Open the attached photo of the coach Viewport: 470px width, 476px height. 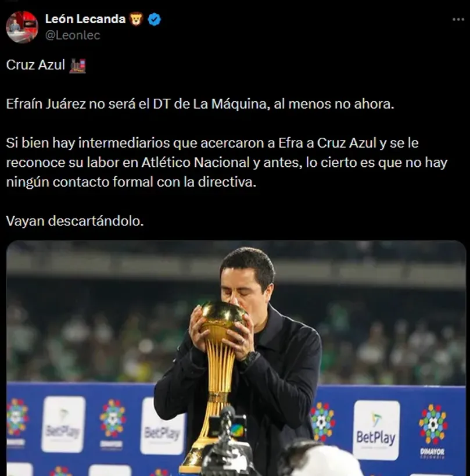pyautogui.click(x=236, y=358)
